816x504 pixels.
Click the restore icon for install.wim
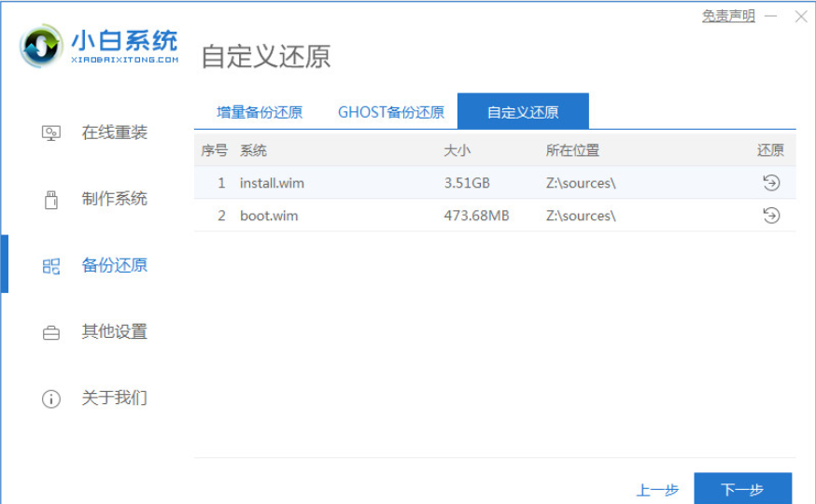(770, 183)
